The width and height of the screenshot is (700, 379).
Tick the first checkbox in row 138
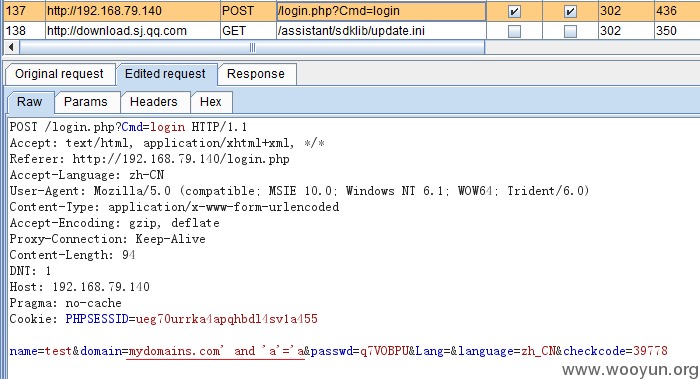click(x=514, y=31)
